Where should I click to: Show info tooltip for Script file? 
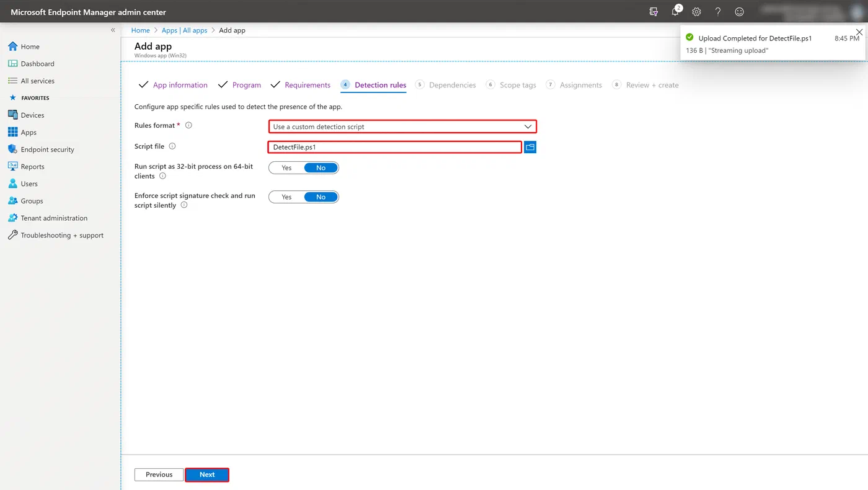[172, 146]
